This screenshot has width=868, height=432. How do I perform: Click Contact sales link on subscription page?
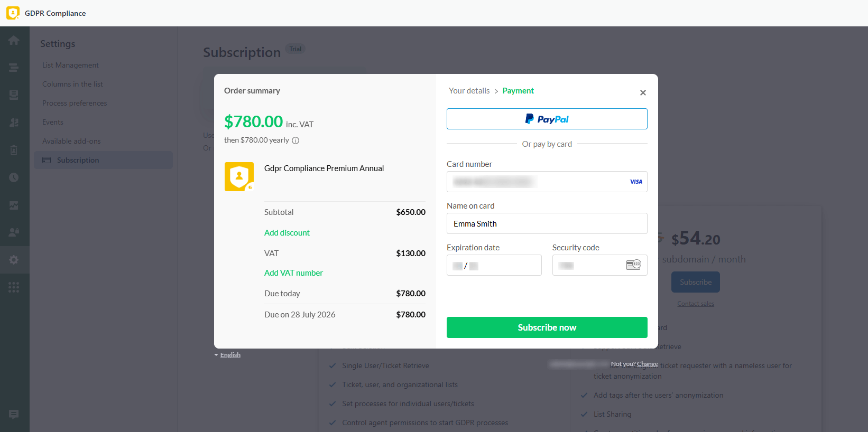[x=696, y=304]
